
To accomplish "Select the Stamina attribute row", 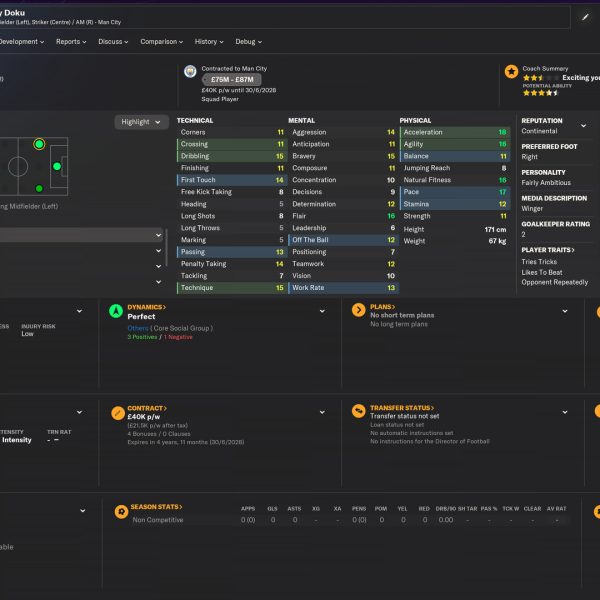I will pos(455,204).
